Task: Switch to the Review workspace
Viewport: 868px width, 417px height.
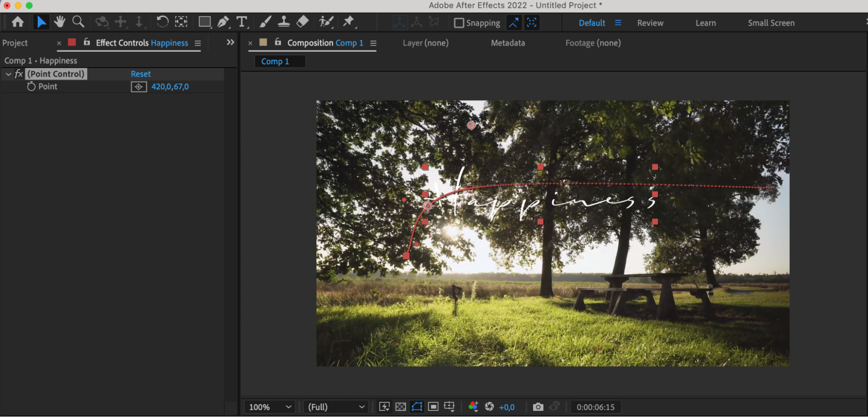Action: (x=650, y=23)
